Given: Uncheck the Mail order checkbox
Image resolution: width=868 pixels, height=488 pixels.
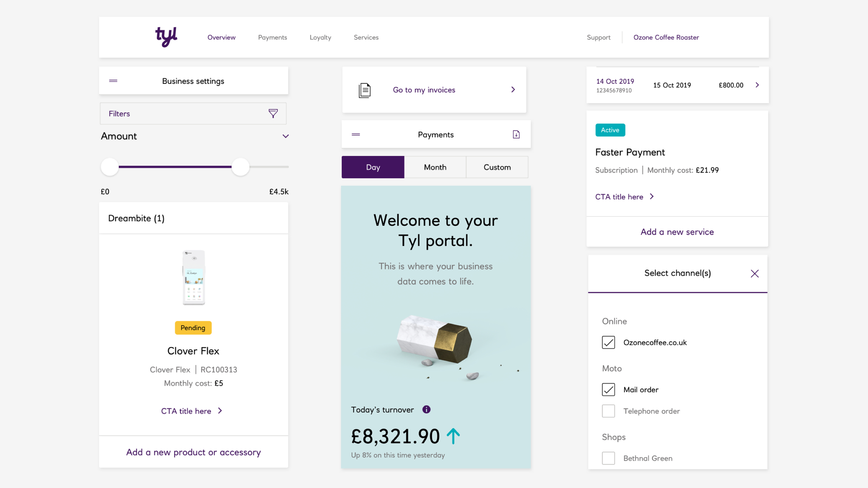Looking at the screenshot, I should (608, 389).
